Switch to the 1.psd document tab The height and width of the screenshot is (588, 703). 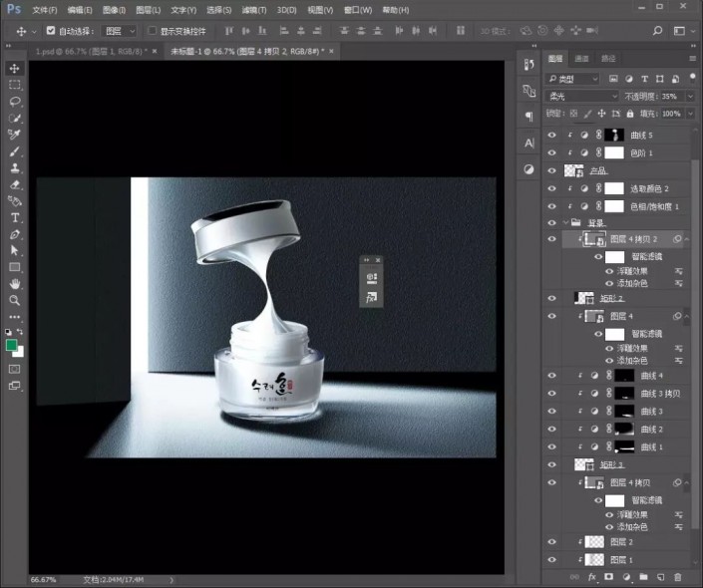[x=91, y=52]
